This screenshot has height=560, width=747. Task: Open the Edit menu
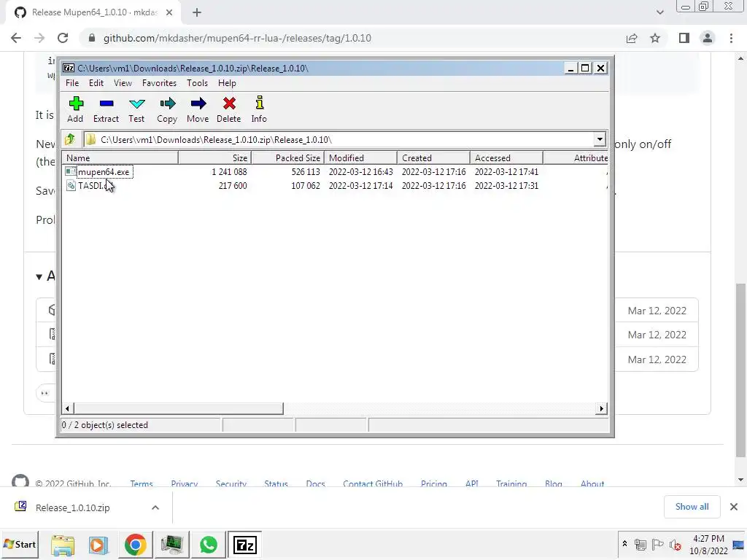96,83
